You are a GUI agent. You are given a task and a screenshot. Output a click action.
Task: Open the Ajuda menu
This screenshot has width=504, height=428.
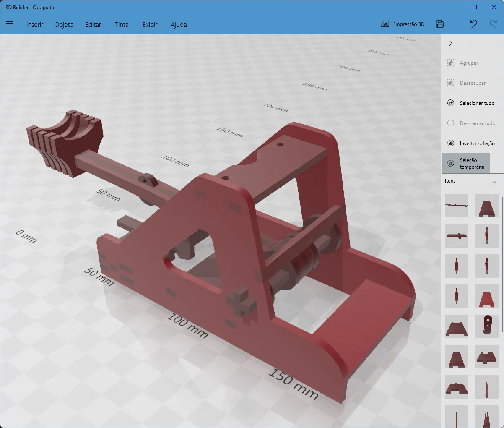pos(179,24)
